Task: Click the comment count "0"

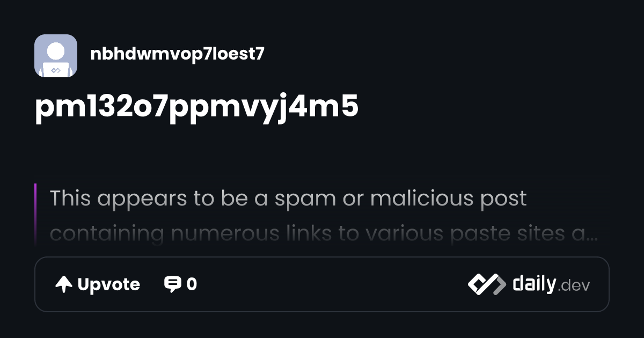Action: pos(192,284)
